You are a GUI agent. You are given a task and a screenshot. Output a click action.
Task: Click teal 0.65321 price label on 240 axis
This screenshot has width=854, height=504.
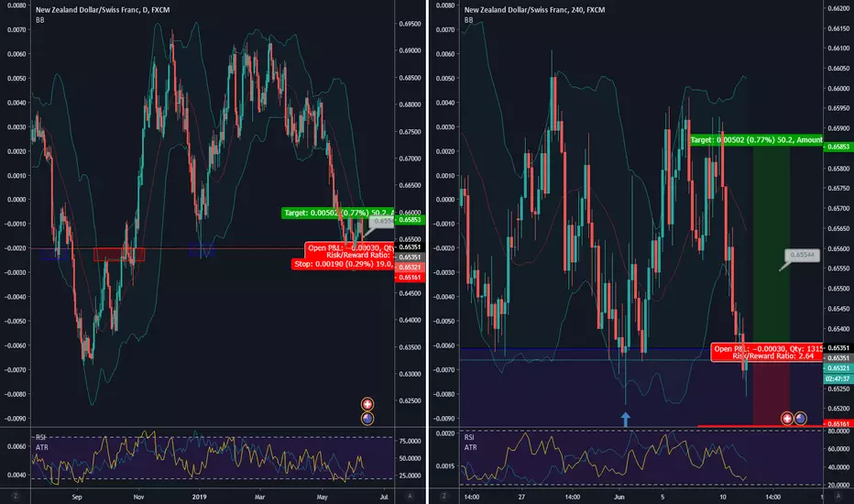(x=838, y=368)
